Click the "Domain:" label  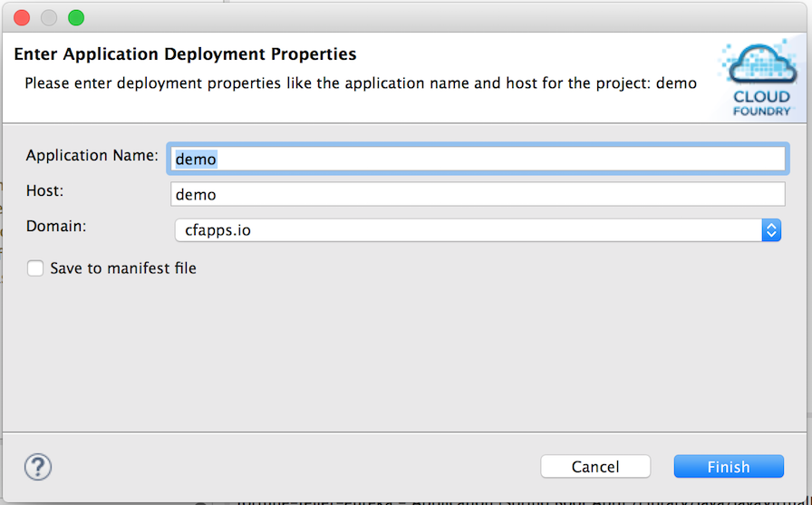coord(56,226)
